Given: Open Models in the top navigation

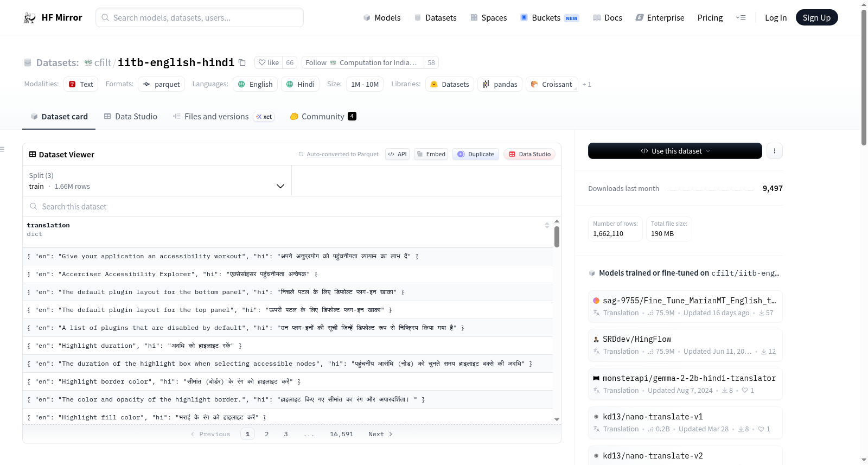Looking at the screenshot, I should 381,18.
